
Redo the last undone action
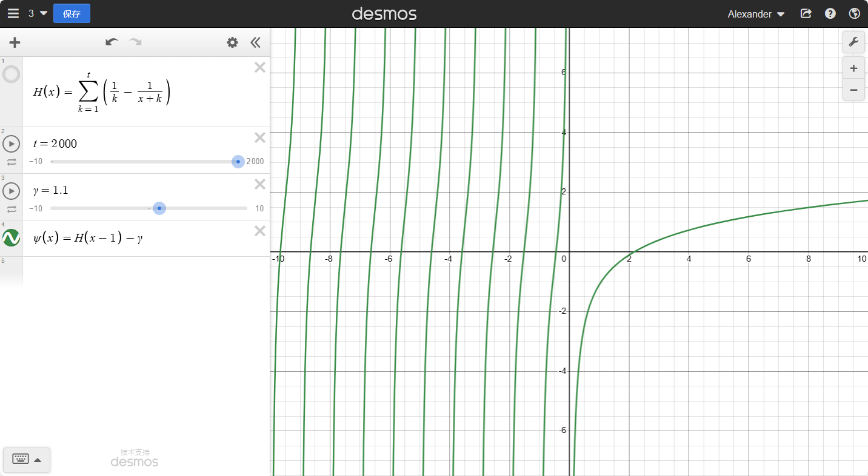[135, 42]
